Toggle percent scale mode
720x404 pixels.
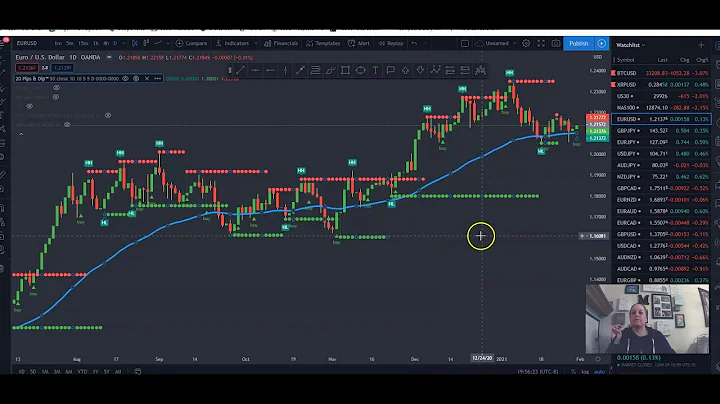(x=573, y=371)
